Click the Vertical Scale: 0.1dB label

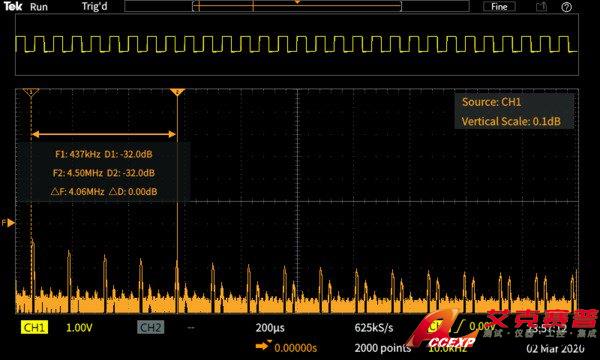point(511,122)
